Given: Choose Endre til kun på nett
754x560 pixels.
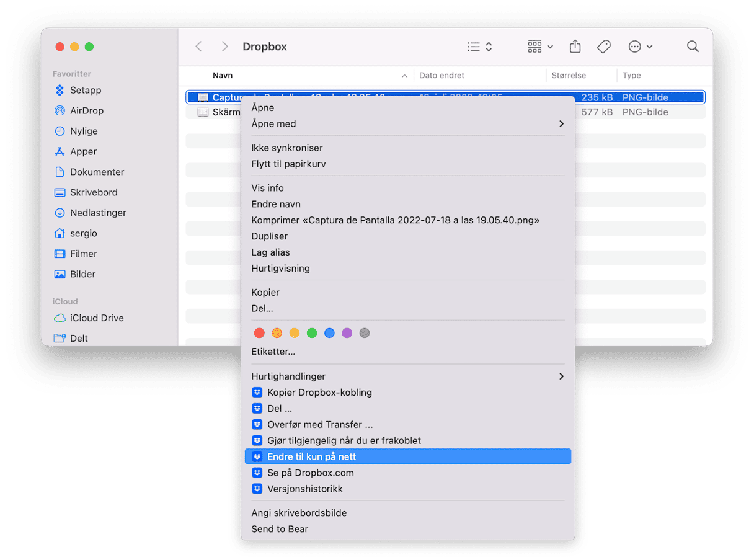Looking at the screenshot, I should tap(311, 456).
